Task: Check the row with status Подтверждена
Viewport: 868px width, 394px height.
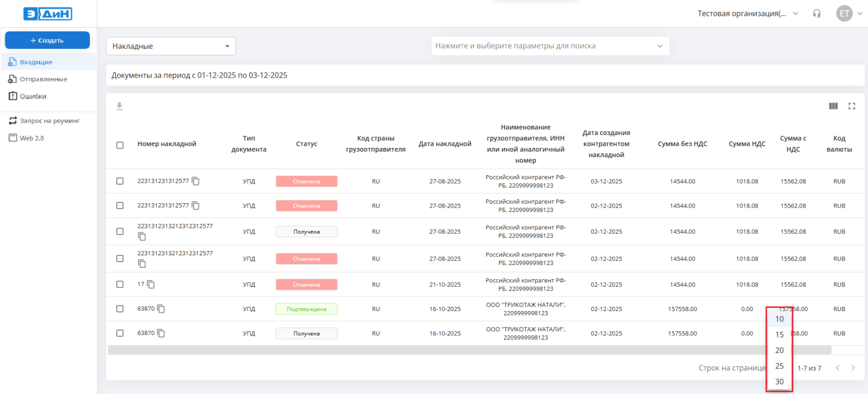Action: (x=120, y=309)
